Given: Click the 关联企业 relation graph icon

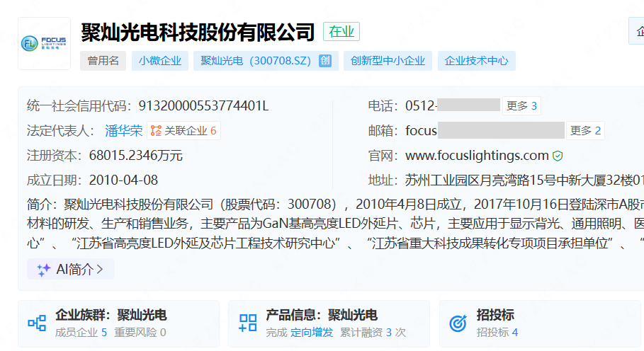Looking at the screenshot, I should tap(156, 131).
